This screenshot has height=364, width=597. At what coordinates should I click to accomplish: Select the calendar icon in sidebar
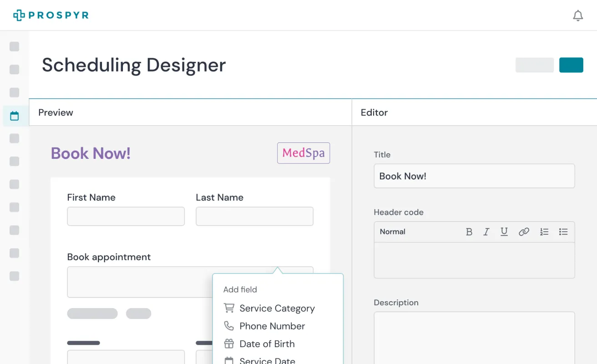click(x=15, y=116)
